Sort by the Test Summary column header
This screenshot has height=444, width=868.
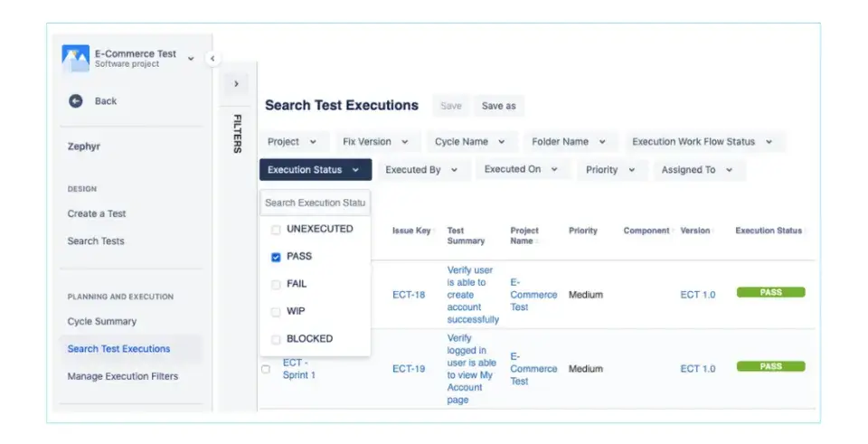click(467, 236)
